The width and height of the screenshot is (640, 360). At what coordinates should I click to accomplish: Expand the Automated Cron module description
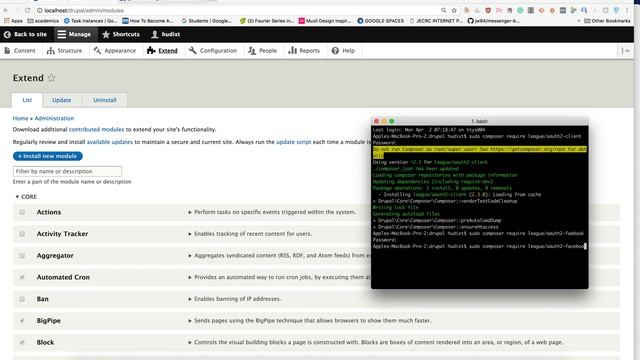pos(280,277)
